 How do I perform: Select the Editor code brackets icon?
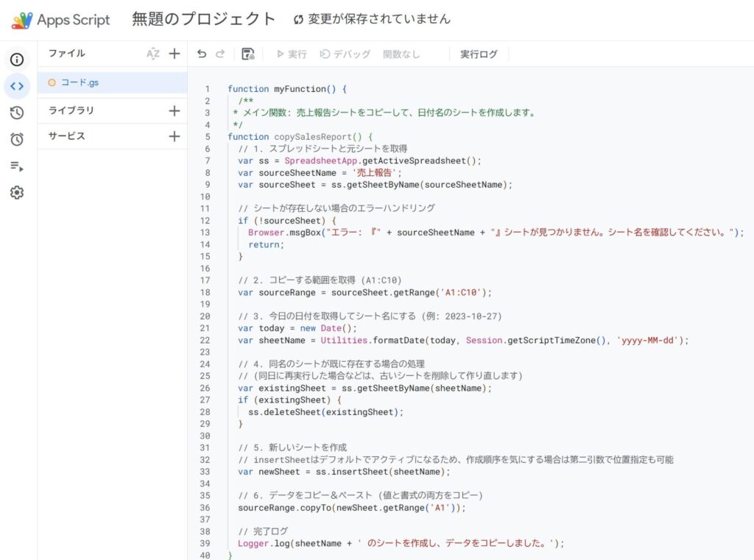pyautogui.click(x=17, y=86)
